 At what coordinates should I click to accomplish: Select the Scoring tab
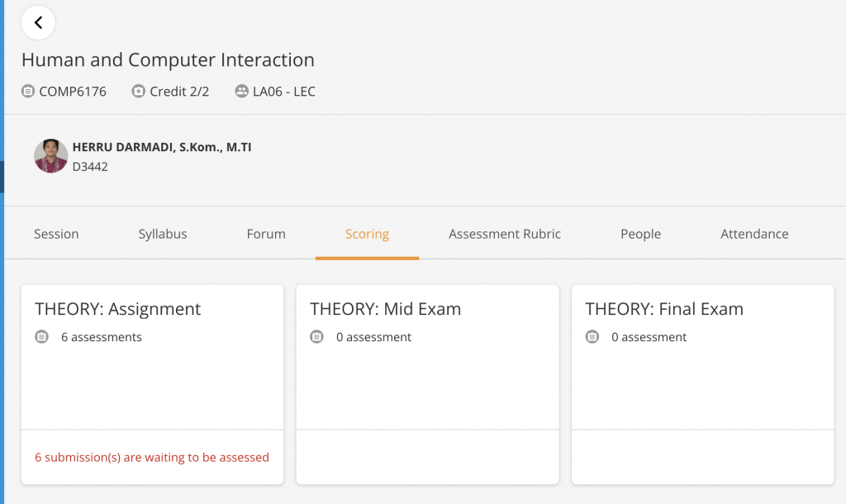[x=367, y=234]
